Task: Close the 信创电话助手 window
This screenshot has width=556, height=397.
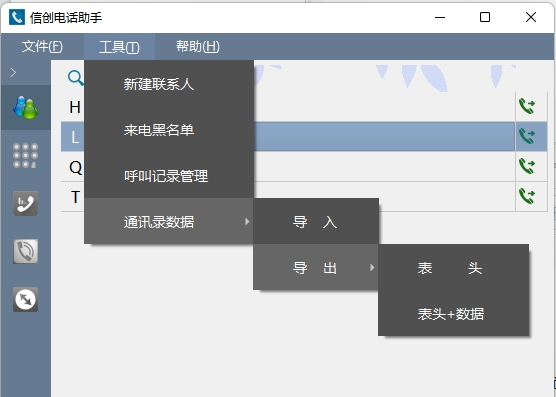Action: point(531,17)
